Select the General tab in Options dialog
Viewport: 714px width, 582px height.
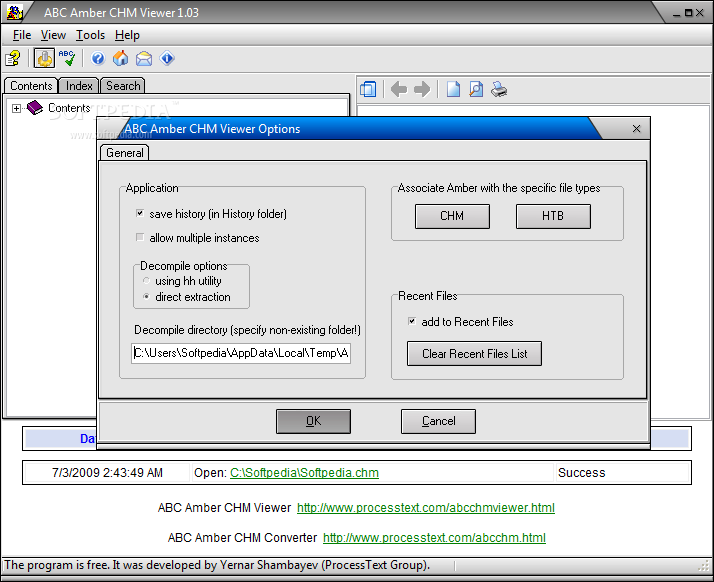124,153
